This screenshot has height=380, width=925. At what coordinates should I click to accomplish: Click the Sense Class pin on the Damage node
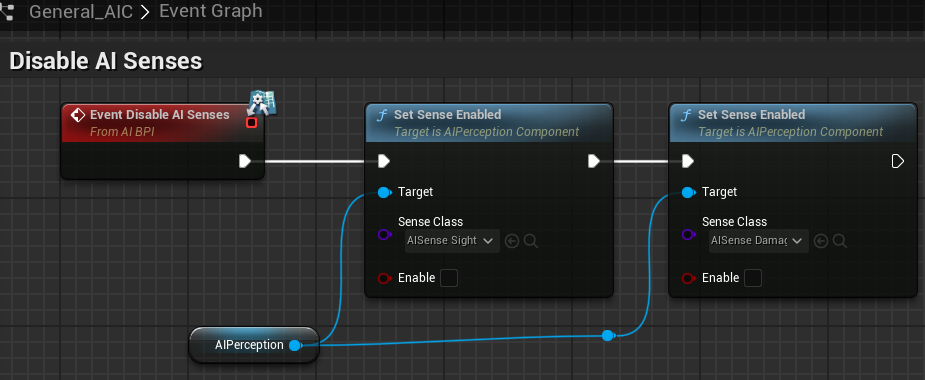[688, 235]
